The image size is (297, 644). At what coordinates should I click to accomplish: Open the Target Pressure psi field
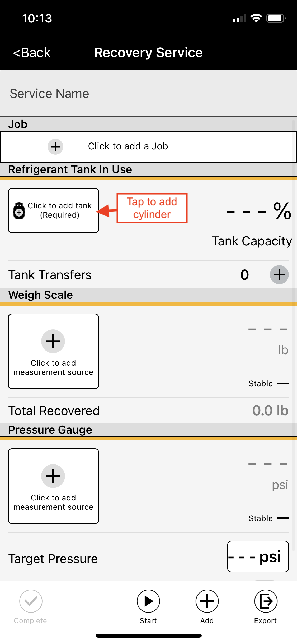(x=258, y=556)
